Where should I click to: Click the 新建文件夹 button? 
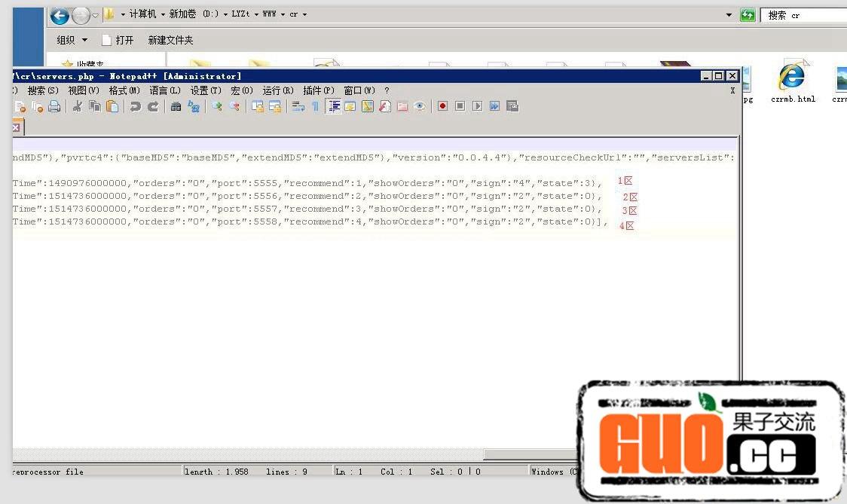(x=170, y=40)
